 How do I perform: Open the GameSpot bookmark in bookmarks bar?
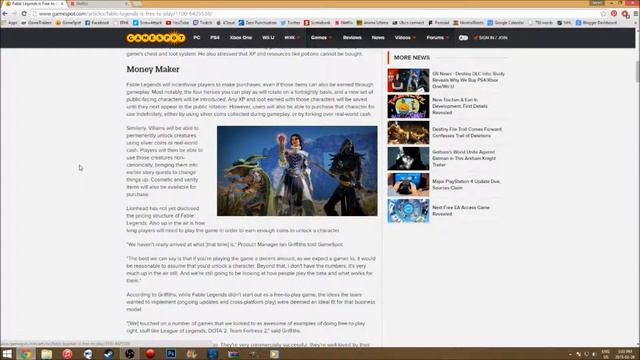(69, 23)
